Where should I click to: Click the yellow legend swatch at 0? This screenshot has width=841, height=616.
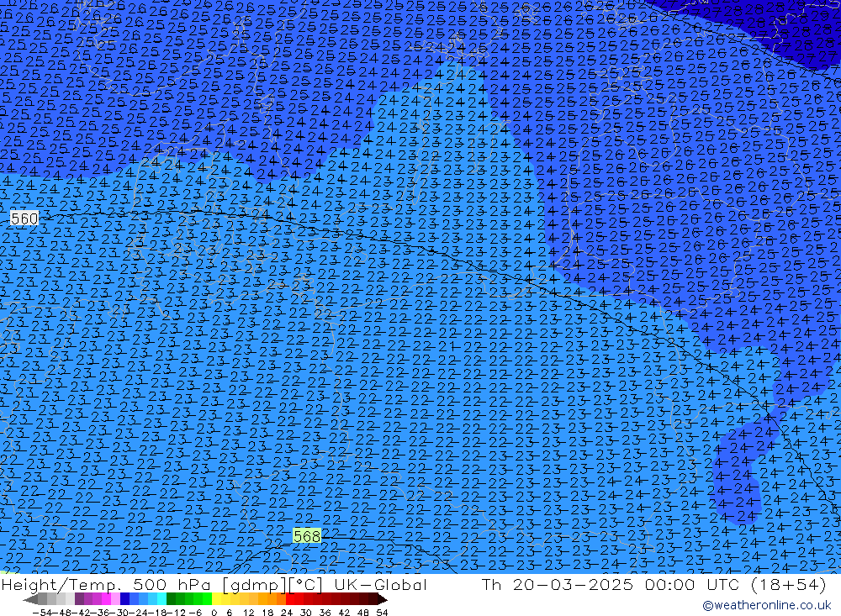tap(217, 599)
